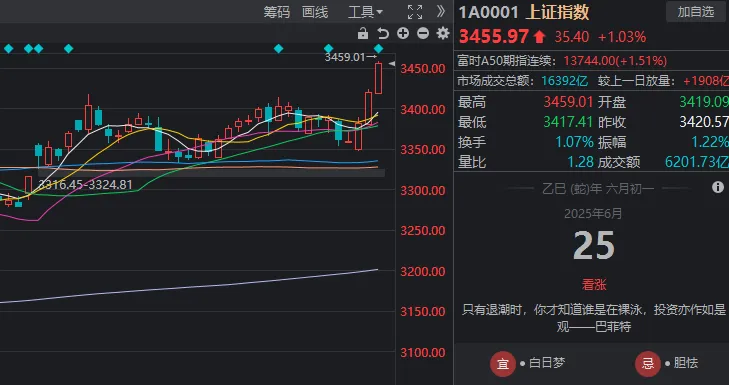Click the 乙巳 (蛇)年 六月初一 lunar date

(x=598, y=189)
